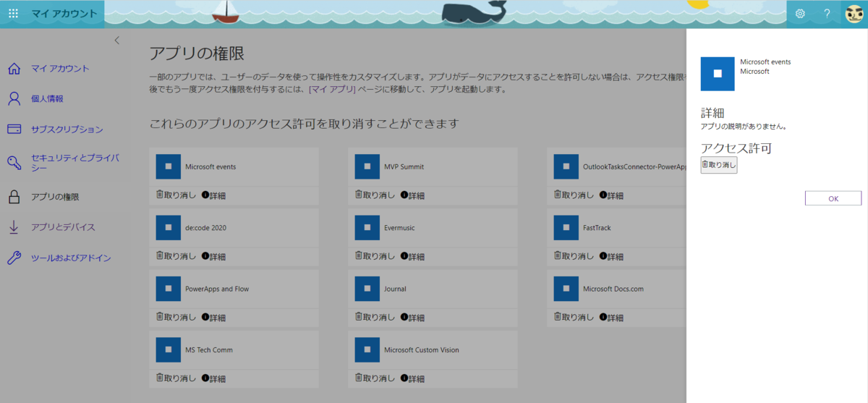Show 詳細 for FastTrack
The width and height of the screenshot is (868, 403).
611,256
